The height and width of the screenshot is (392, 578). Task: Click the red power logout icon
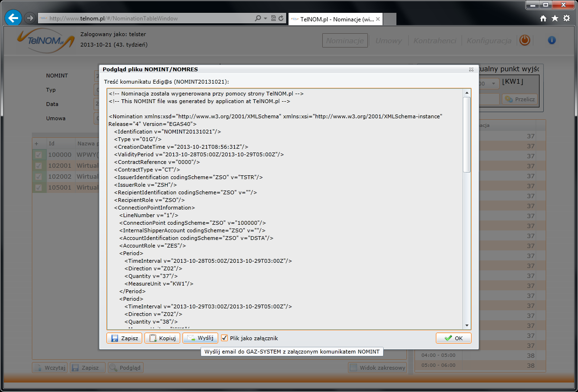[x=524, y=40]
